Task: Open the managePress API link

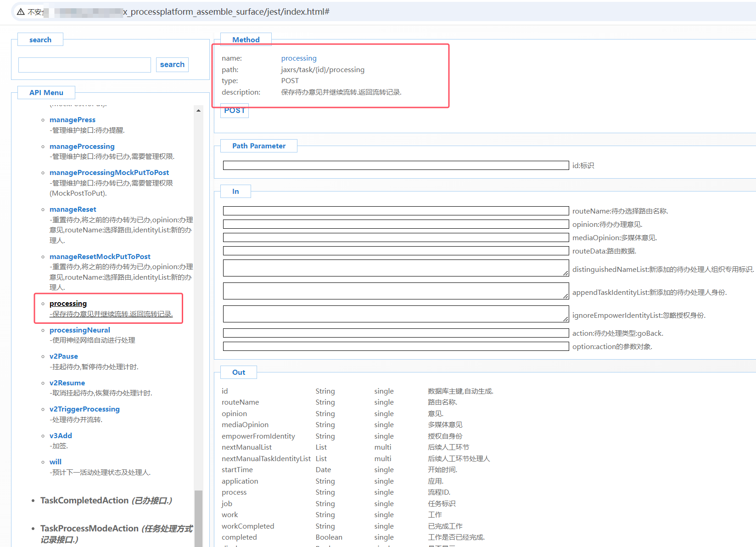Action: (73, 120)
